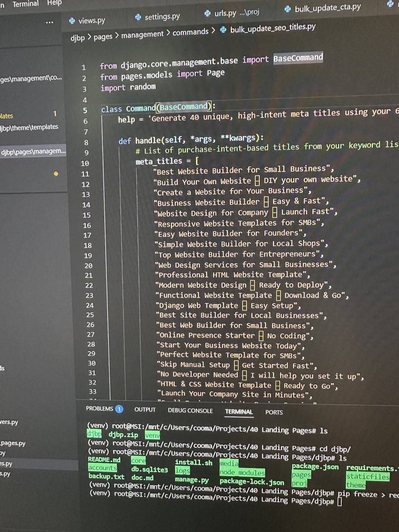Open the Help menu

pyautogui.click(x=54, y=4)
